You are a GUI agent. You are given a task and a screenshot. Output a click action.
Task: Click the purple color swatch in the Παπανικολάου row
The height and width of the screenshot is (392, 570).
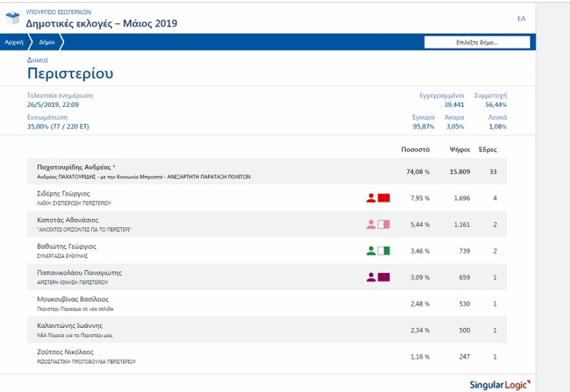point(384,277)
